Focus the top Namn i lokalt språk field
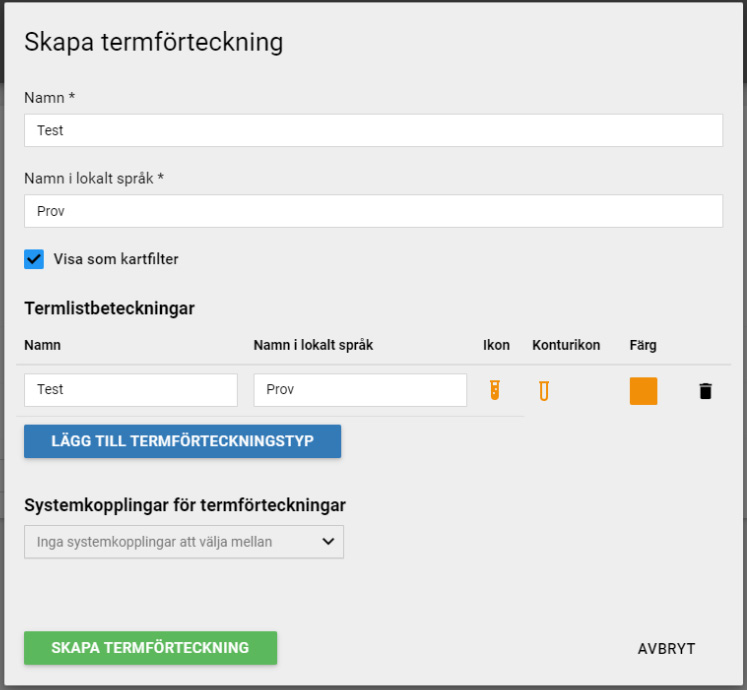This screenshot has height=690, width=747. click(x=374, y=211)
